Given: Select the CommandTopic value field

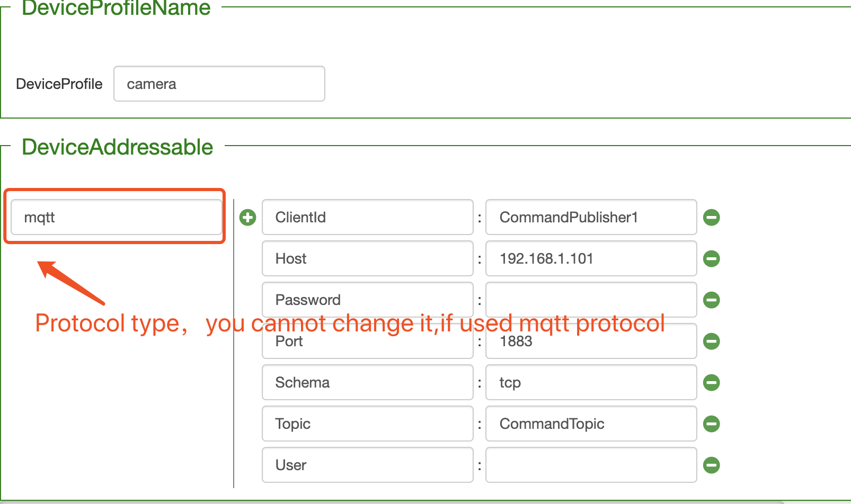Looking at the screenshot, I should (591, 424).
